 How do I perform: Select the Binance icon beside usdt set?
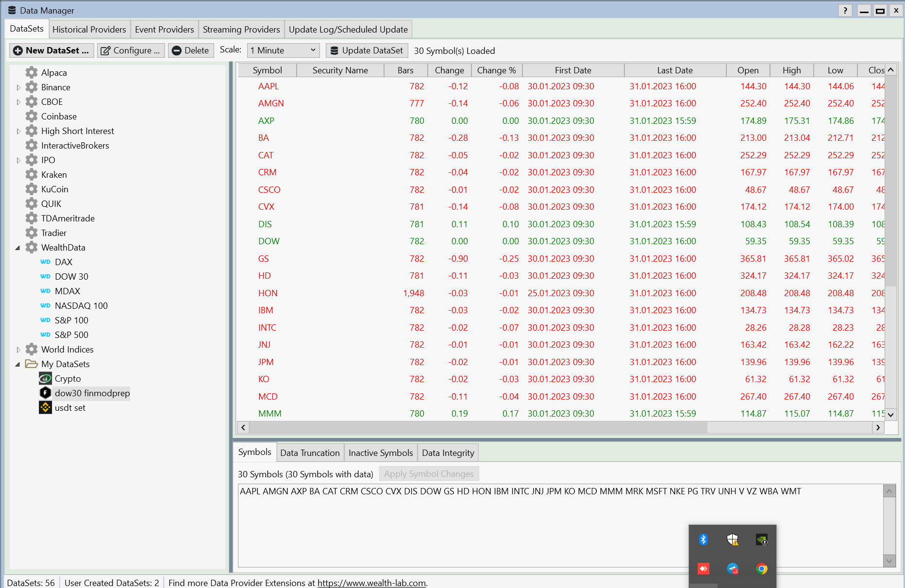tap(45, 407)
